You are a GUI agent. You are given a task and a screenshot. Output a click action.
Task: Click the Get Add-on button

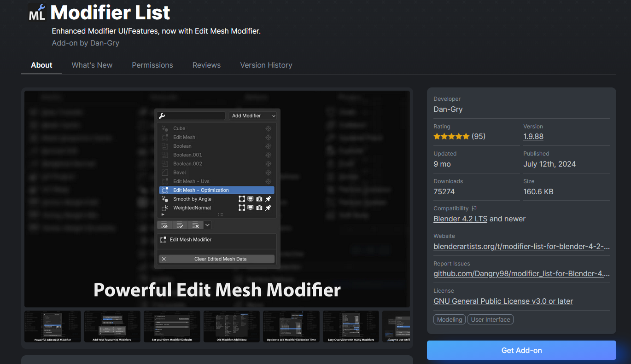click(x=521, y=350)
